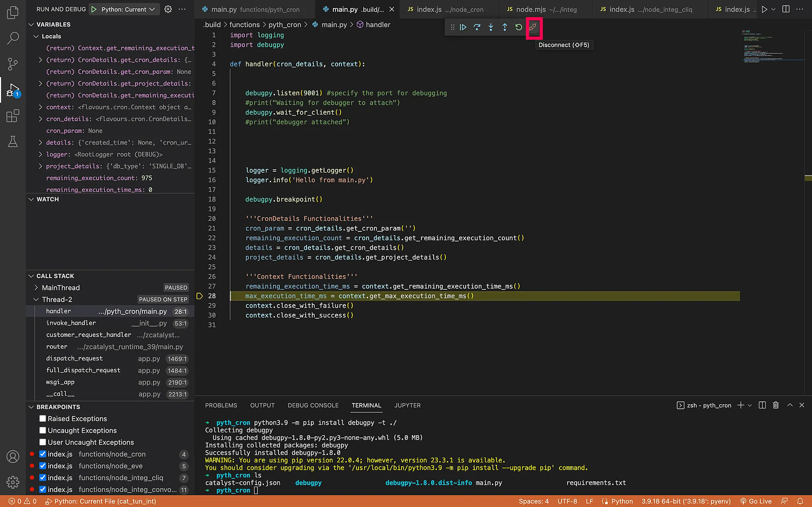Disconnect the debugger

click(533, 27)
